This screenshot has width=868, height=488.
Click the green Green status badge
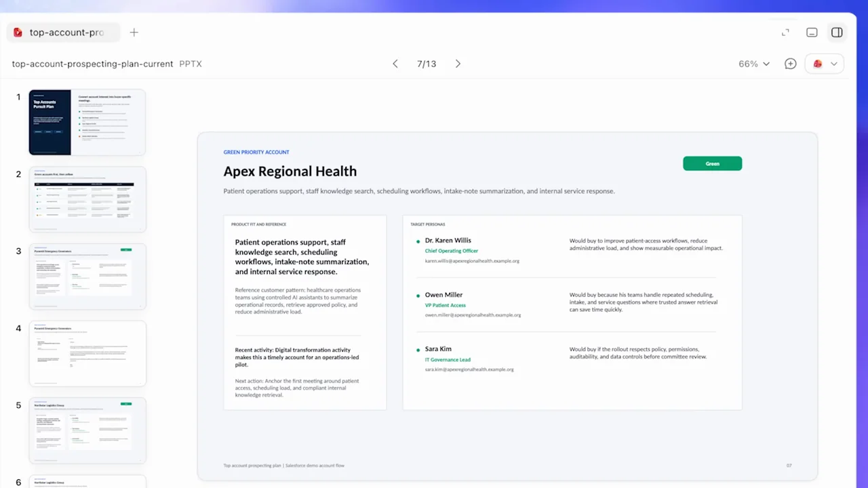tap(712, 163)
